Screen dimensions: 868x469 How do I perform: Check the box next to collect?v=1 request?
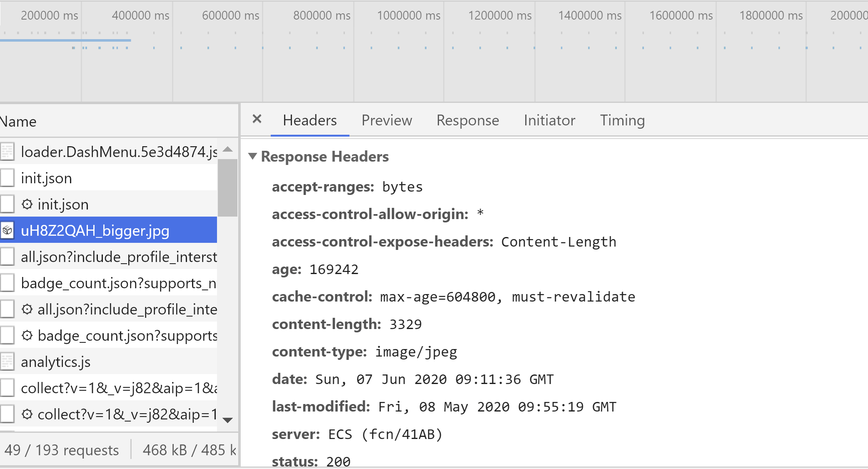click(7, 387)
